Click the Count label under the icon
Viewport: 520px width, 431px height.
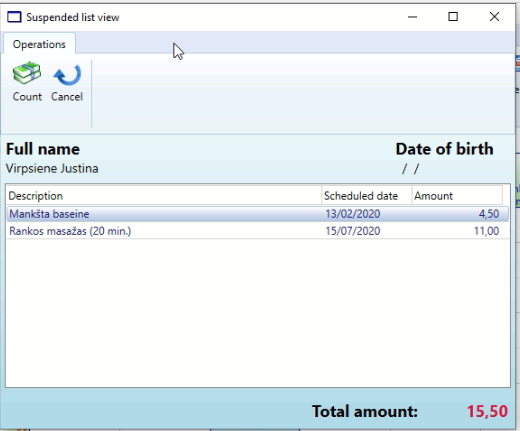tap(27, 97)
